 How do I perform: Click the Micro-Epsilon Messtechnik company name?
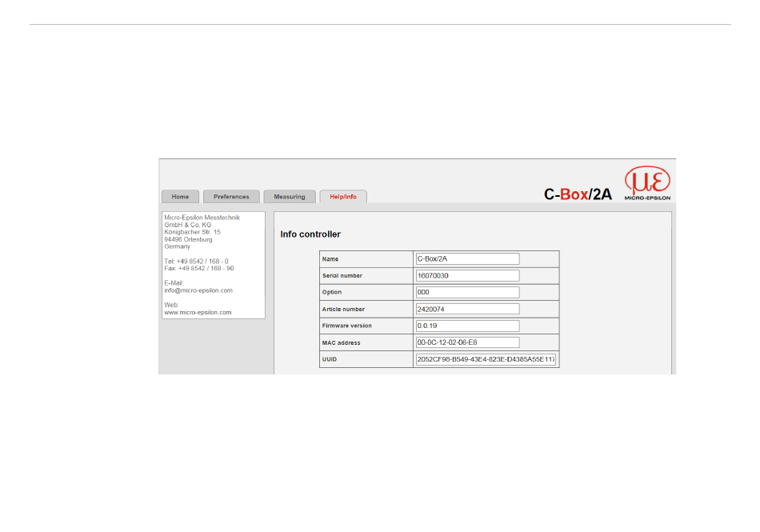point(202,218)
